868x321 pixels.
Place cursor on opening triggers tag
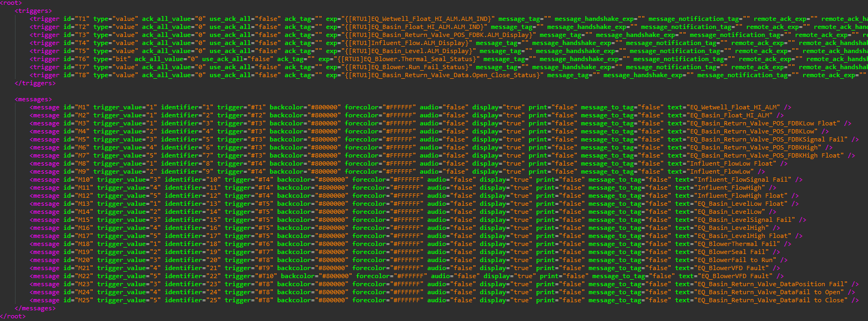[33, 11]
